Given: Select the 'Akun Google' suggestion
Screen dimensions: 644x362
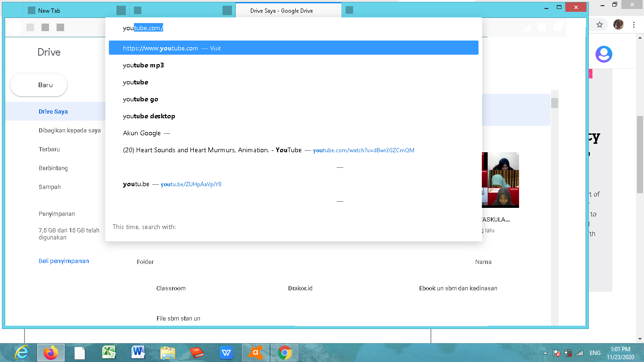Looking at the screenshot, I should (293, 133).
